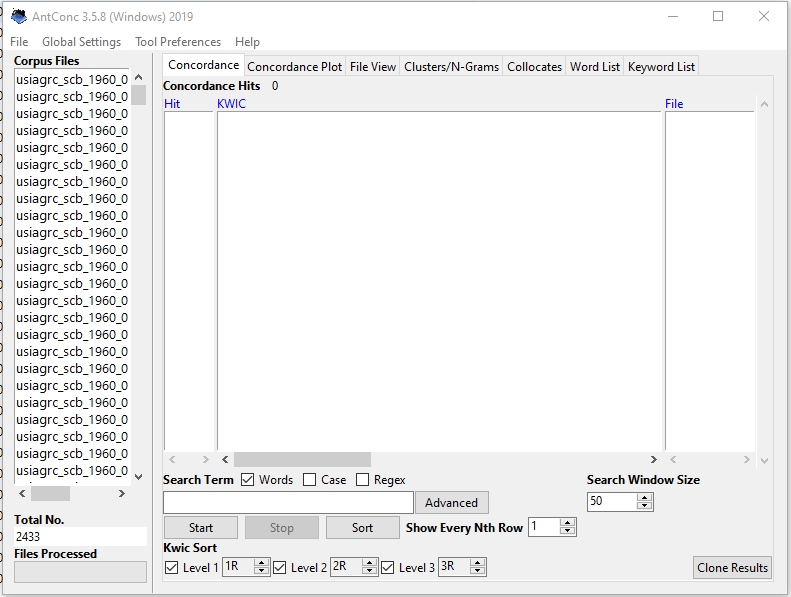Click the Advanced search button

coord(452,503)
